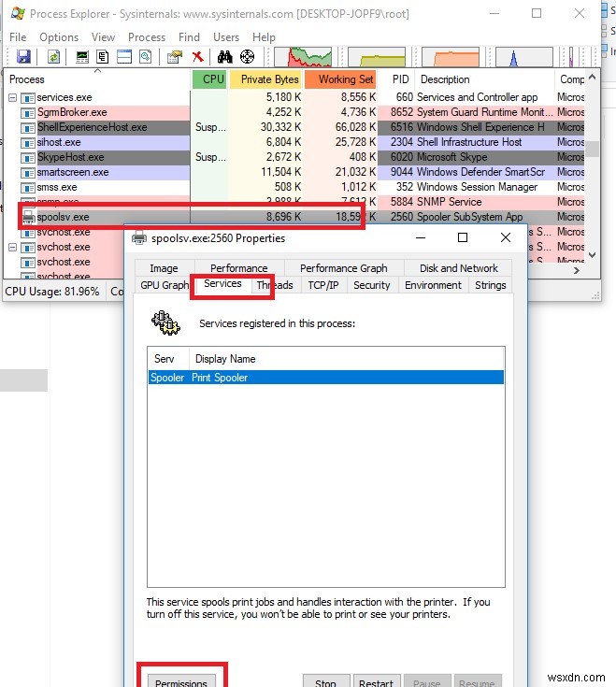The image size is (616, 687).
Task: Click DLL/handle view toolbar icon
Action: (146, 56)
